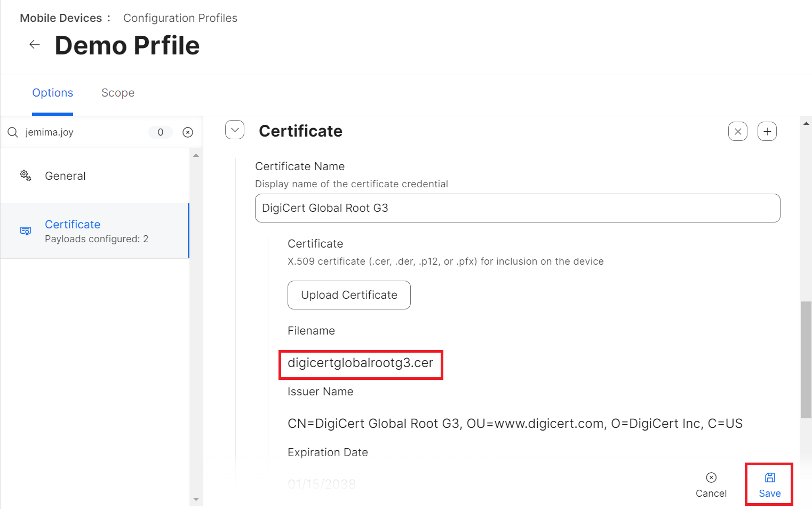The image size is (812, 509).
Task: Remove the certificate payload with X
Action: click(x=738, y=131)
